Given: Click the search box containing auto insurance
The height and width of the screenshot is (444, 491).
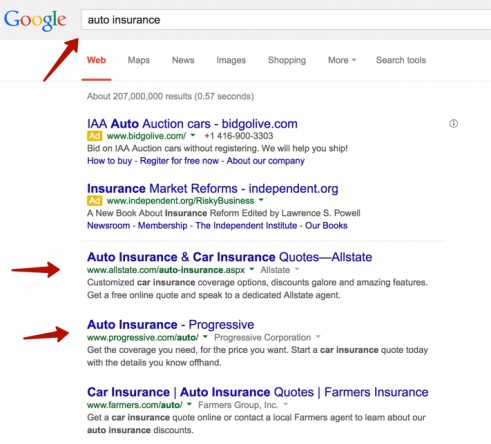Looking at the screenshot, I should click(x=286, y=20).
